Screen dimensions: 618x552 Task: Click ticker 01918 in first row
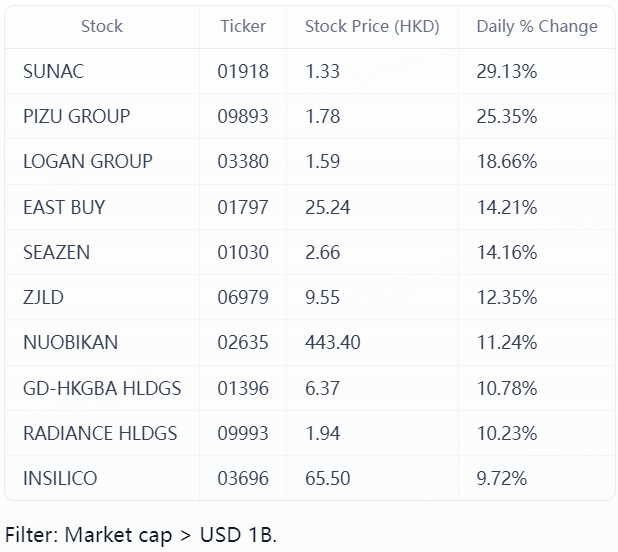point(243,71)
